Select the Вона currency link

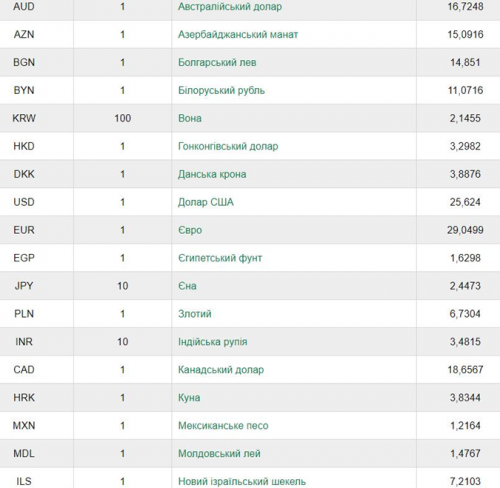[x=190, y=118]
